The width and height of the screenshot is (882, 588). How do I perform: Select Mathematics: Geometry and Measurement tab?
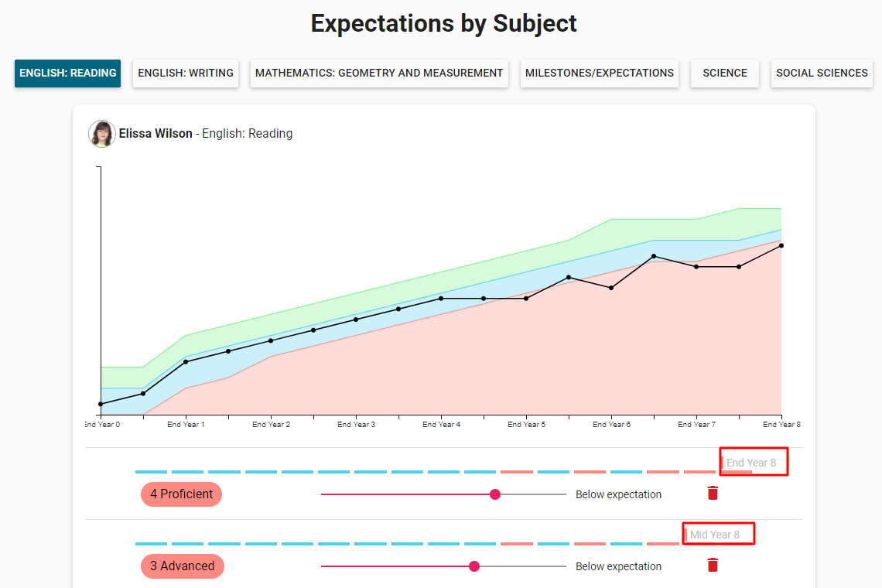[379, 73]
